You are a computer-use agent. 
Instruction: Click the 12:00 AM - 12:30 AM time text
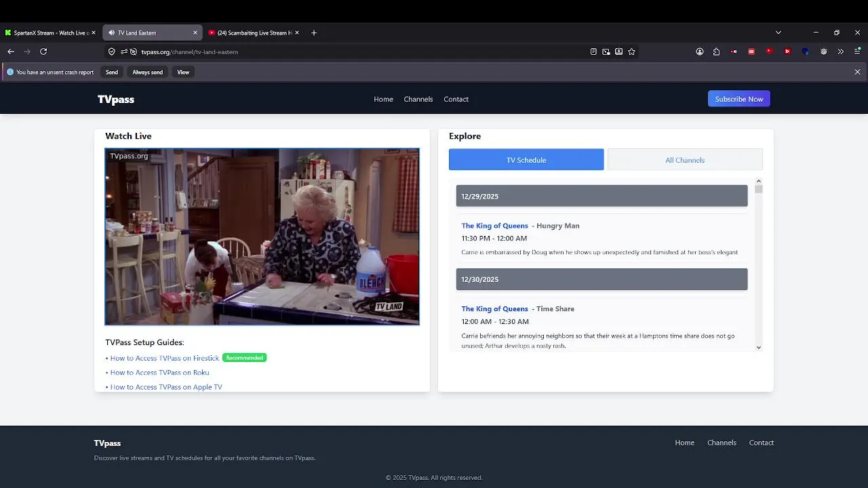(495, 321)
